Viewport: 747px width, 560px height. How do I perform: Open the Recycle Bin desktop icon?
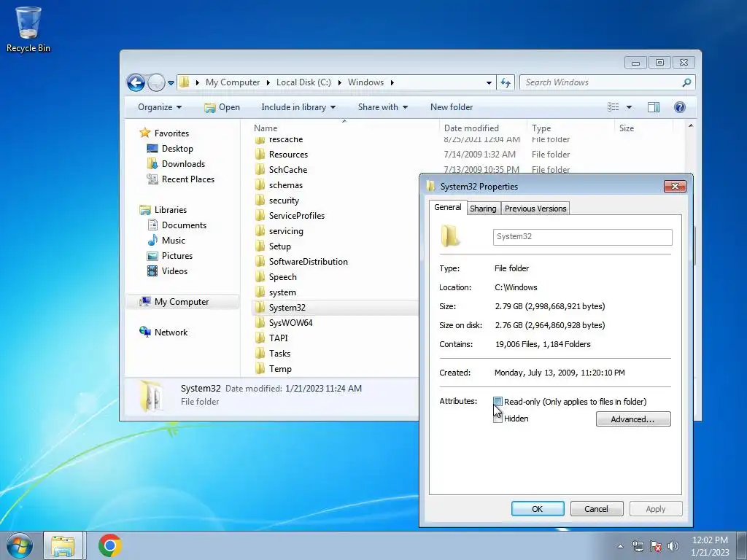[x=28, y=29]
